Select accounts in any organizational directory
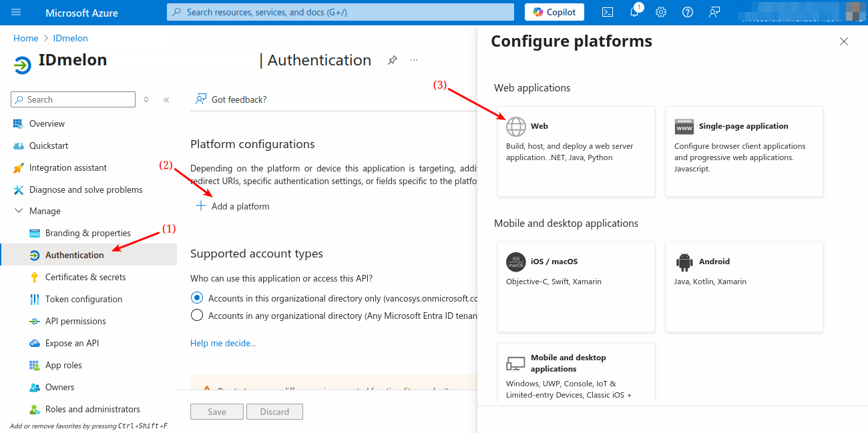This screenshot has width=868, height=433. [196, 315]
